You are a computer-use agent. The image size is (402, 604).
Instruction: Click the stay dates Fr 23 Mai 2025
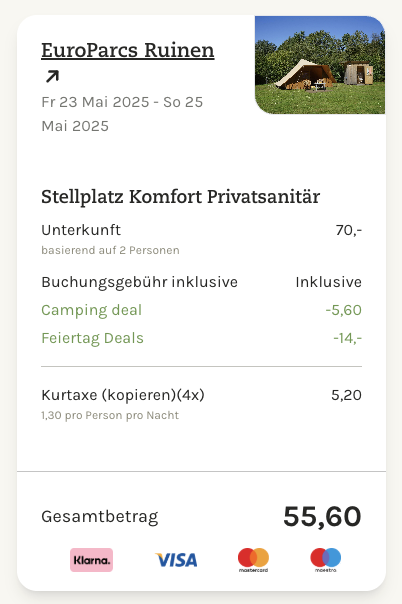point(95,102)
